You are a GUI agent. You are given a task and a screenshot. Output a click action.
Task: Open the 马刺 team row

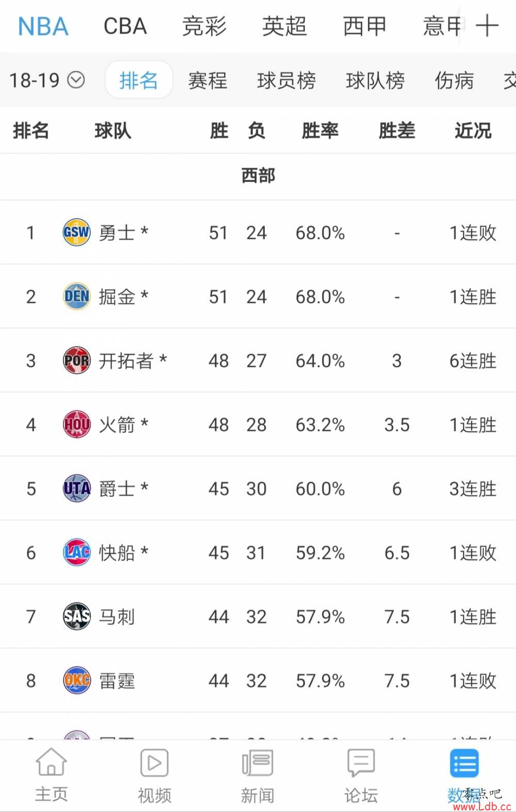(x=258, y=616)
